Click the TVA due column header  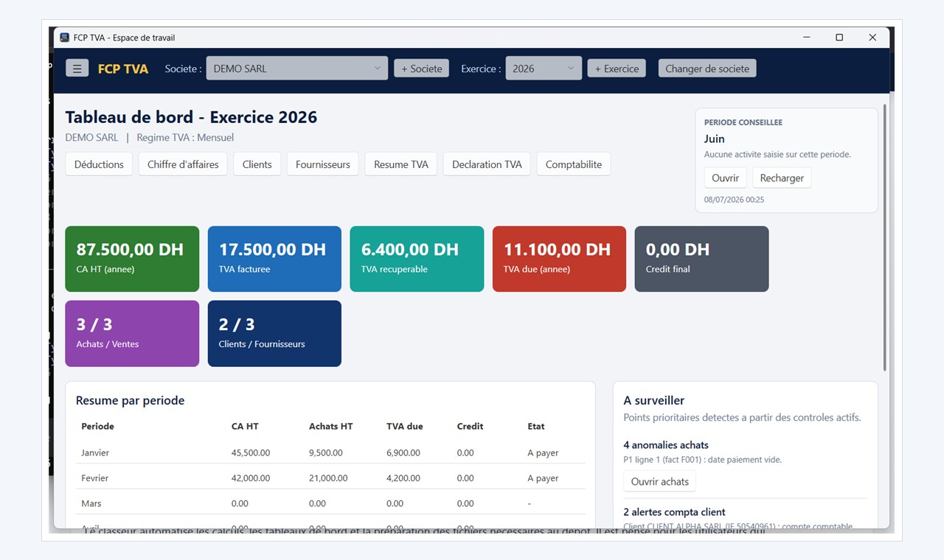click(405, 426)
